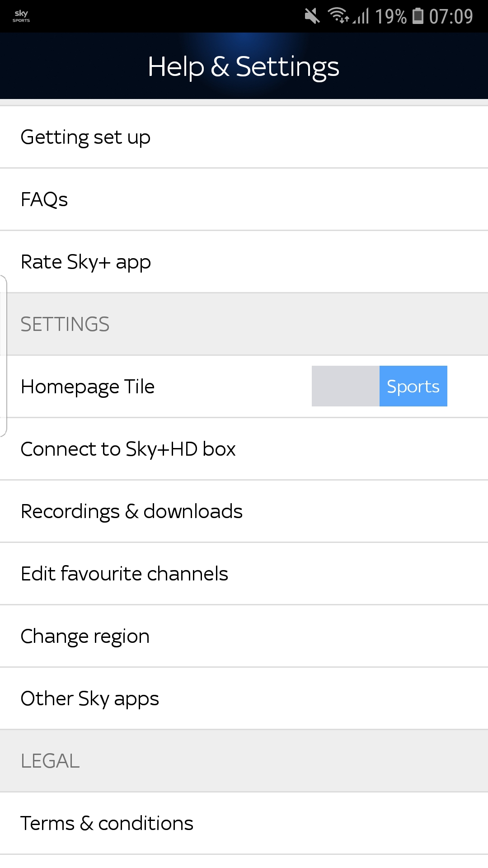Select the SETTINGS section header

(x=66, y=324)
